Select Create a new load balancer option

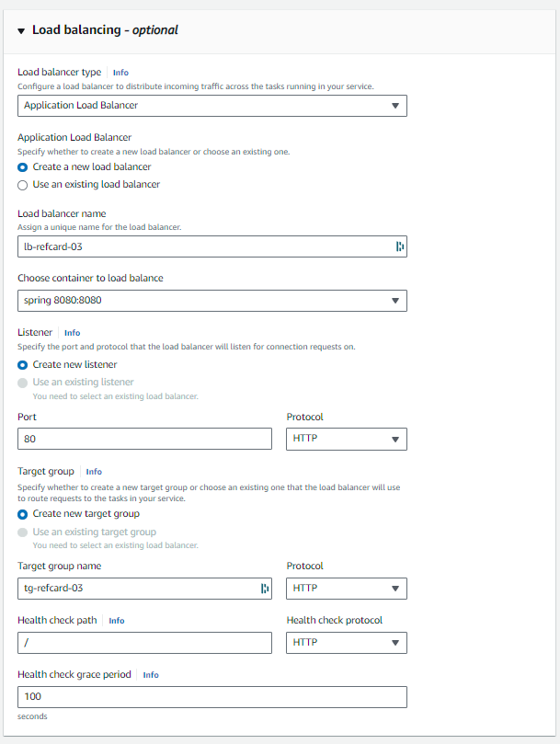[x=23, y=167]
